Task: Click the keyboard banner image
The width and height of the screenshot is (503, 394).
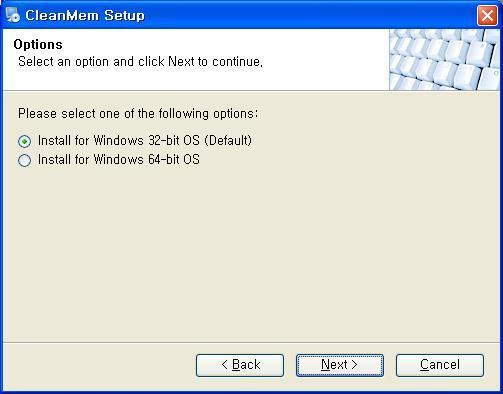Action: 444,59
